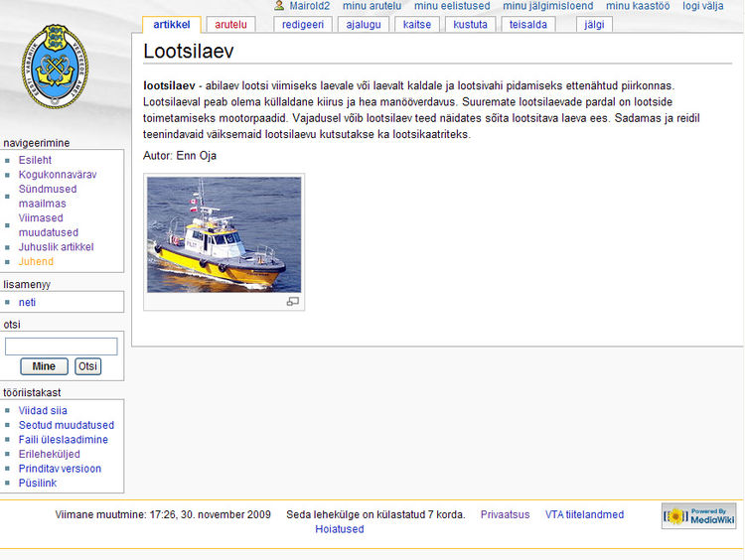745x560 pixels.
Task: Click the logi välja link
Action: [702, 6]
